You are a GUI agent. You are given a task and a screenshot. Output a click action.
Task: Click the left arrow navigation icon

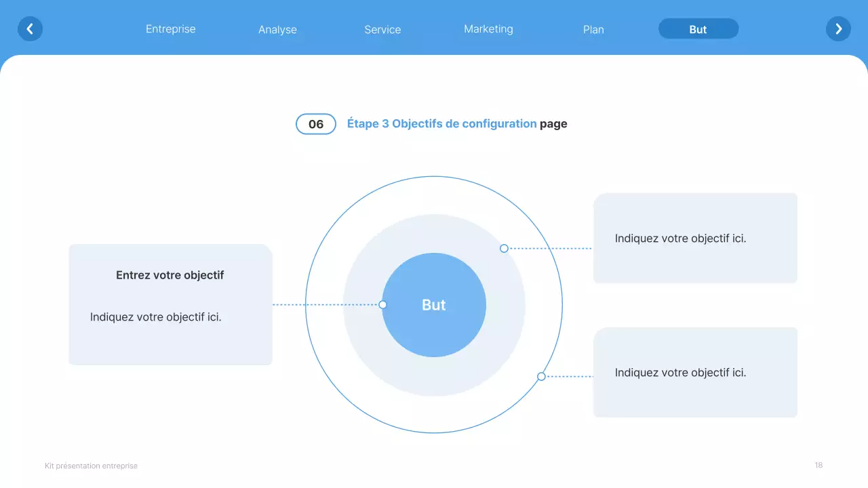(x=30, y=28)
